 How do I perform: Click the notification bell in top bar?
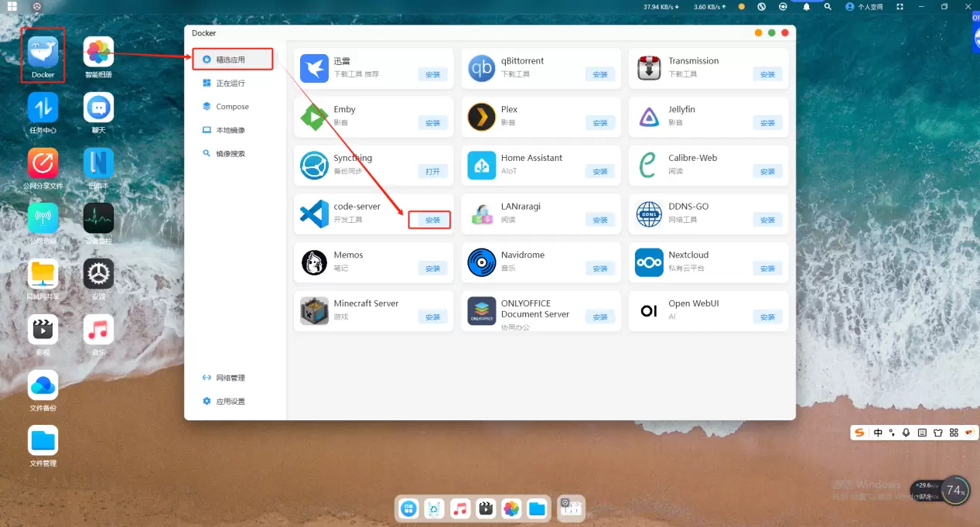pos(806,7)
